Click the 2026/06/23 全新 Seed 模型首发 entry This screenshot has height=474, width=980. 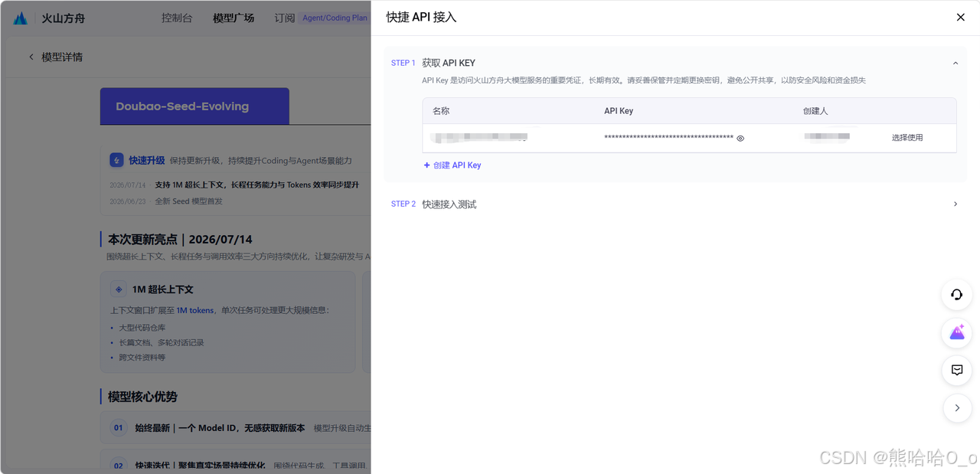(x=166, y=201)
